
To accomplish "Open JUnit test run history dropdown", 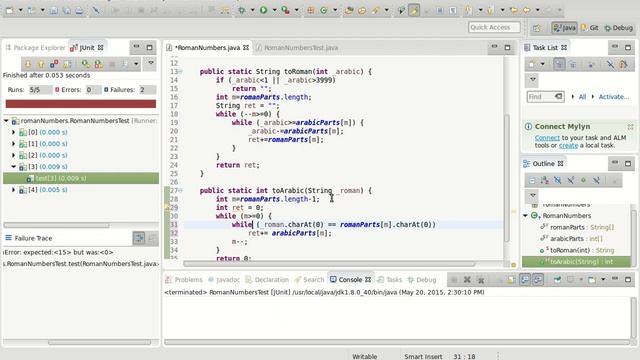I will pyautogui.click(x=136, y=64).
